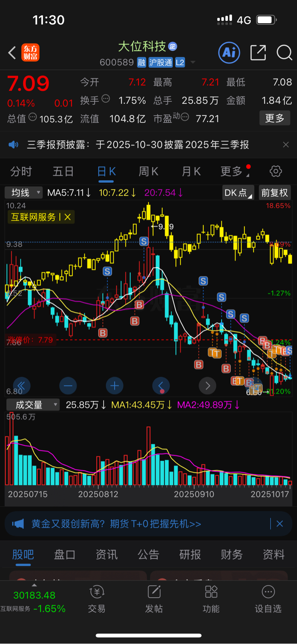This screenshot has width=297, height=644.
Task: Tap 发帖 to write a post
Action: (154, 599)
